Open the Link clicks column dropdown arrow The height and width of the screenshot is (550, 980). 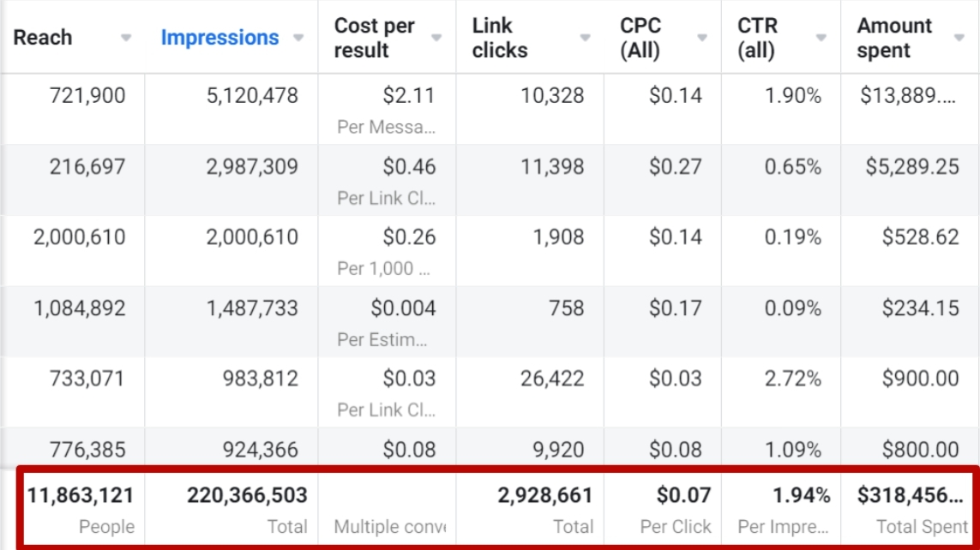coord(585,38)
